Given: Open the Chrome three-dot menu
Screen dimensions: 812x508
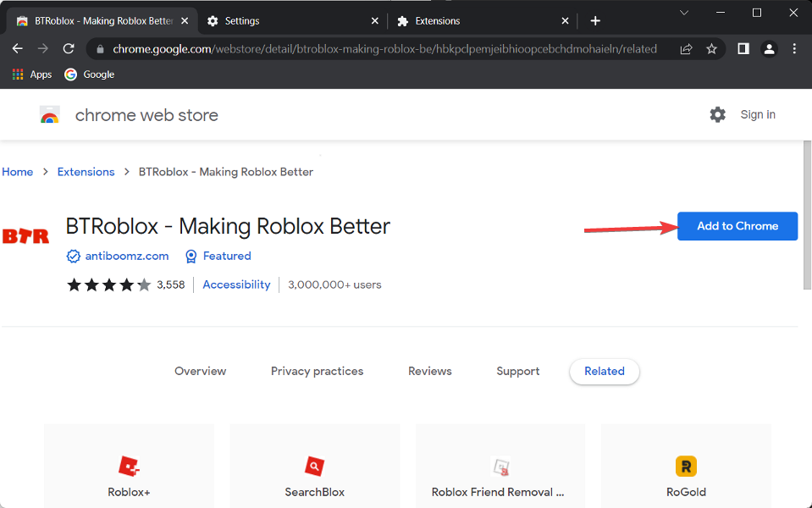Looking at the screenshot, I should pyautogui.click(x=794, y=48).
